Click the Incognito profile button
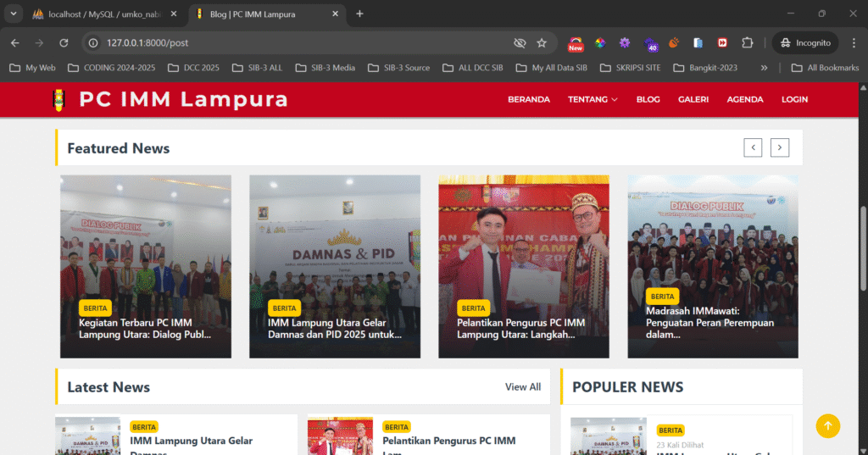 coord(805,42)
